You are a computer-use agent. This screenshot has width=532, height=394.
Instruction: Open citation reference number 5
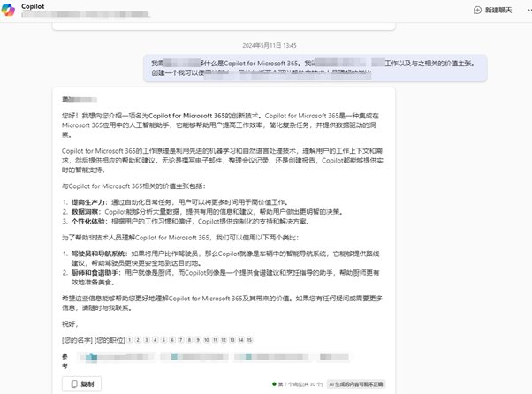163,340
